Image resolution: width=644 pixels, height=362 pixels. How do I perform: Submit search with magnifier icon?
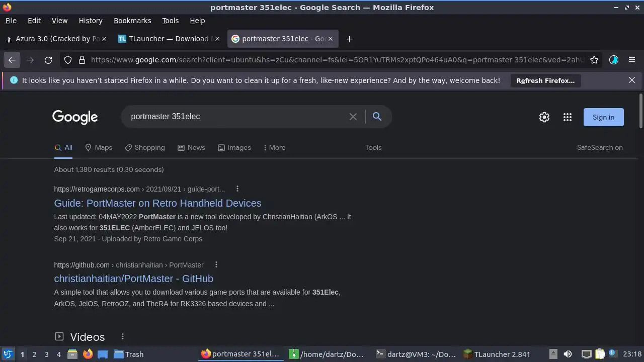[x=377, y=117]
